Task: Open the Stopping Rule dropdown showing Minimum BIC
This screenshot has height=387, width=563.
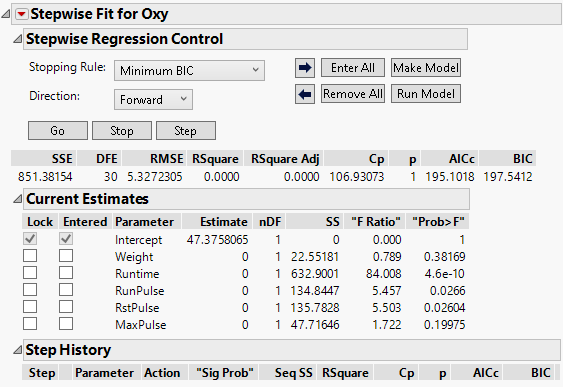Action: [189, 70]
